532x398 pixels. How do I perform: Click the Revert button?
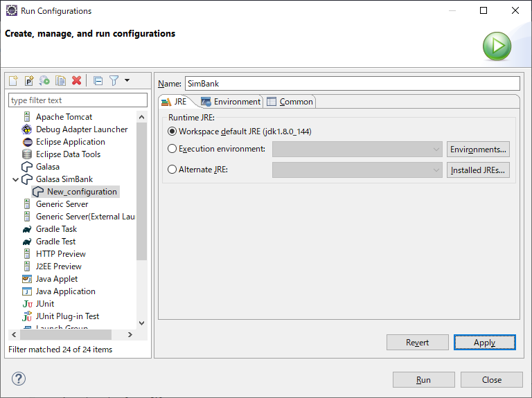coord(417,343)
